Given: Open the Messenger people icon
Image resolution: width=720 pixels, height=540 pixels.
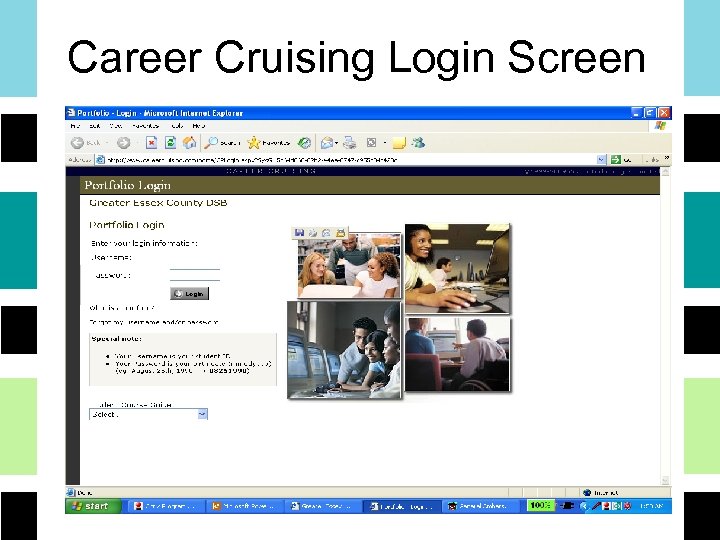Looking at the screenshot, I should 418,142.
